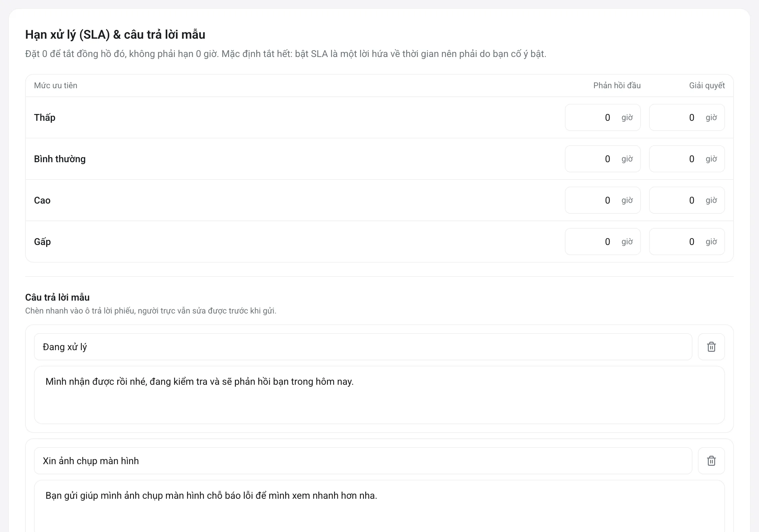The width and height of the screenshot is (759, 532).
Task: Edit the Cao resolution hours field
Action: [687, 200]
